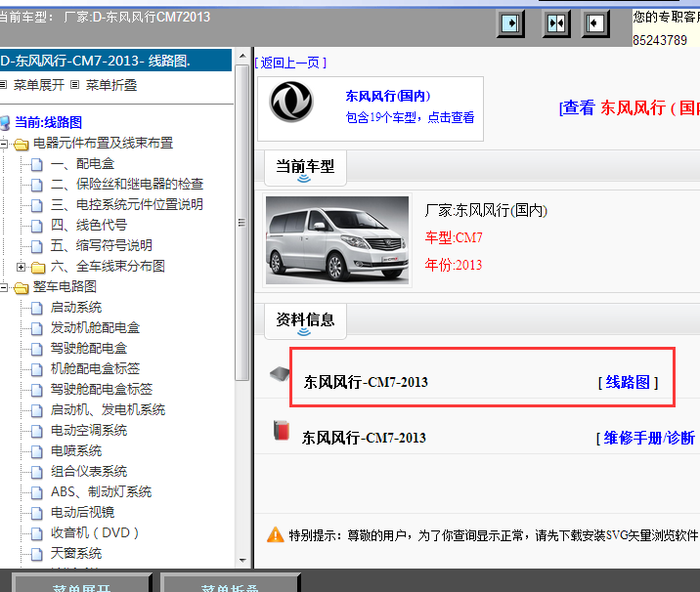Open the 东风风行(国内) brand link

[x=388, y=96]
